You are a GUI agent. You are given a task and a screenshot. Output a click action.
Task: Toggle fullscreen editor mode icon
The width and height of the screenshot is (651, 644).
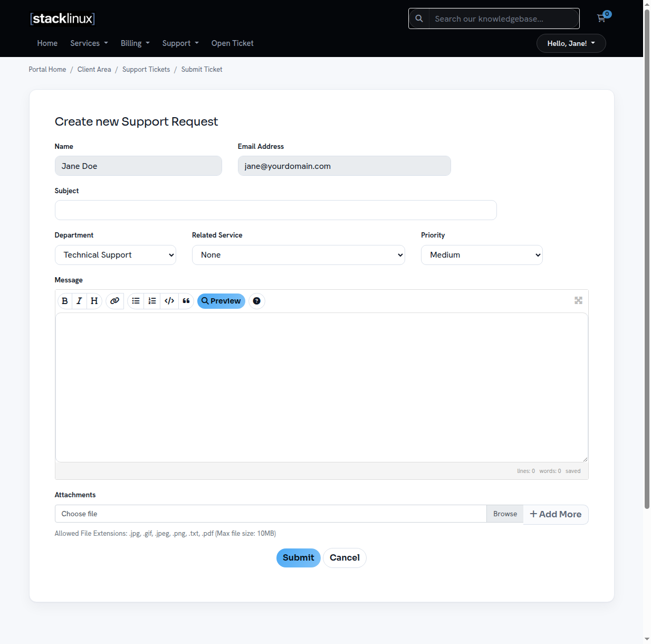coord(578,300)
